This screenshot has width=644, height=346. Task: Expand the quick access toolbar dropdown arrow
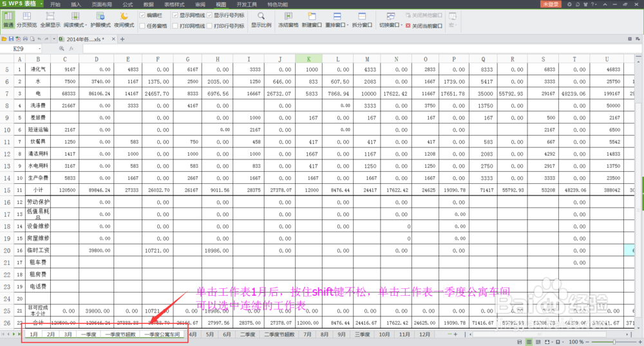tap(54, 39)
